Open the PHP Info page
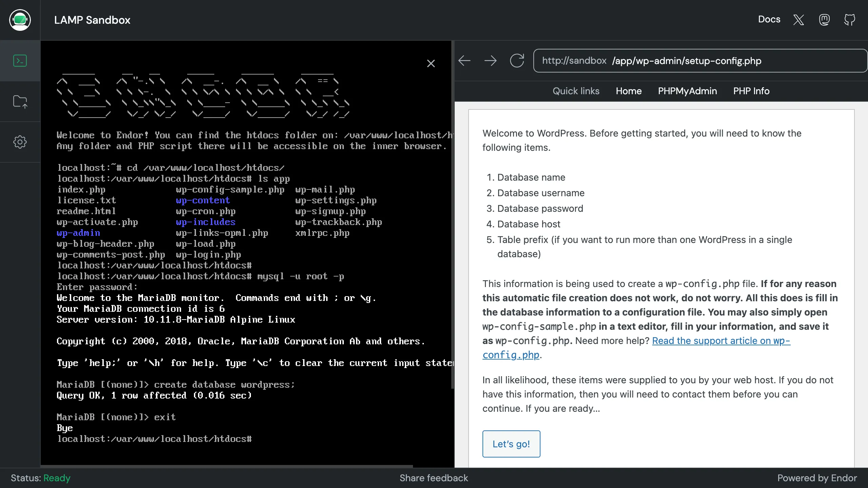Image resolution: width=868 pixels, height=488 pixels. pyautogui.click(x=751, y=91)
